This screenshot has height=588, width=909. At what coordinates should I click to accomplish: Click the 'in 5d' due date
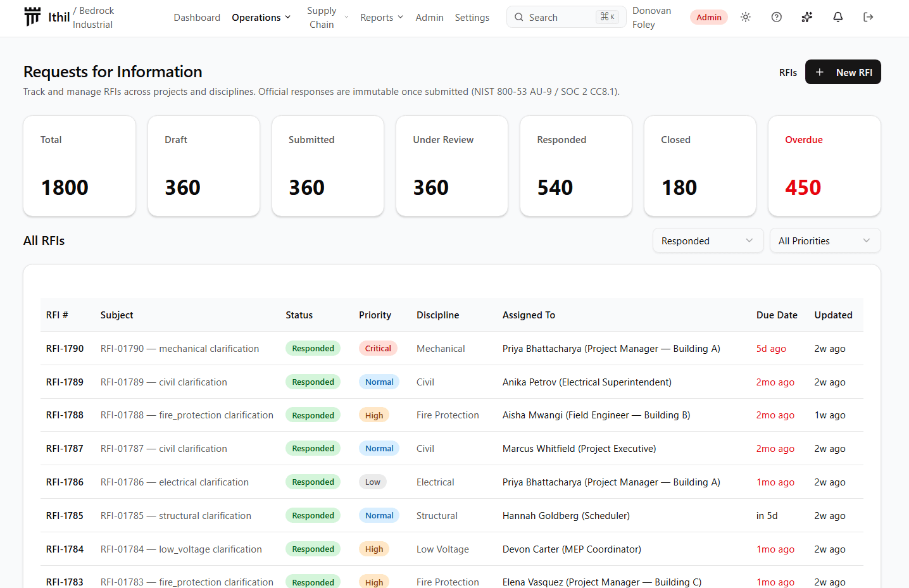pyautogui.click(x=767, y=516)
